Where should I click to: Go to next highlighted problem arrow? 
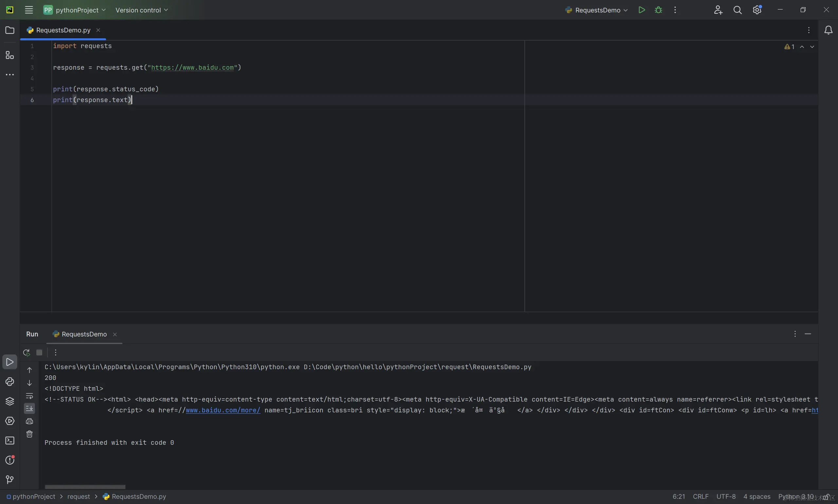812,46
